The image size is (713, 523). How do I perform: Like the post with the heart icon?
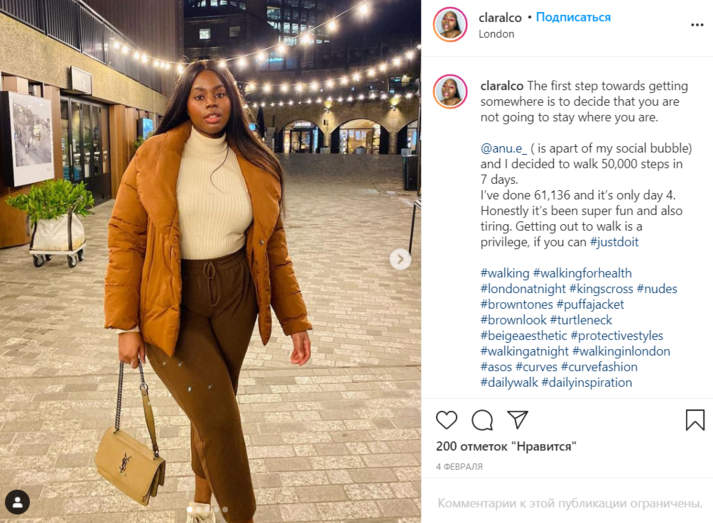pos(446,420)
